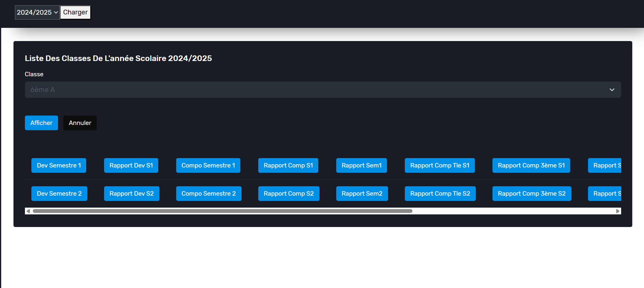Expand the Classe dropdown showing 6ème A
This screenshot has width=644, height=288.
[322, 90]
